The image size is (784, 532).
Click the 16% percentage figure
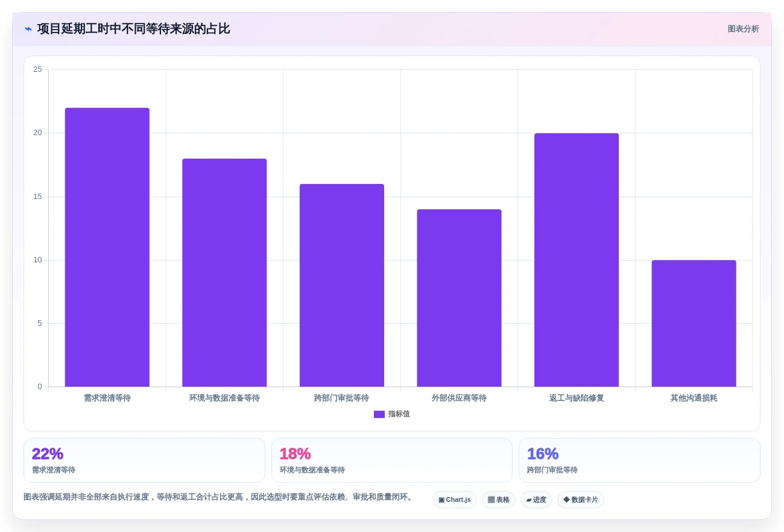tap(543, 454)
